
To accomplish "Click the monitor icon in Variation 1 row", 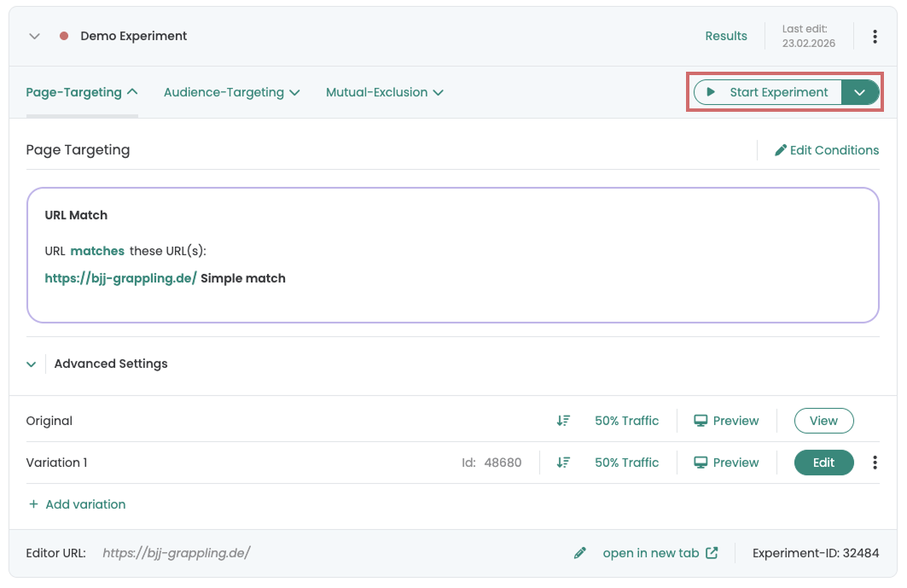I will [x=701, y=463].
